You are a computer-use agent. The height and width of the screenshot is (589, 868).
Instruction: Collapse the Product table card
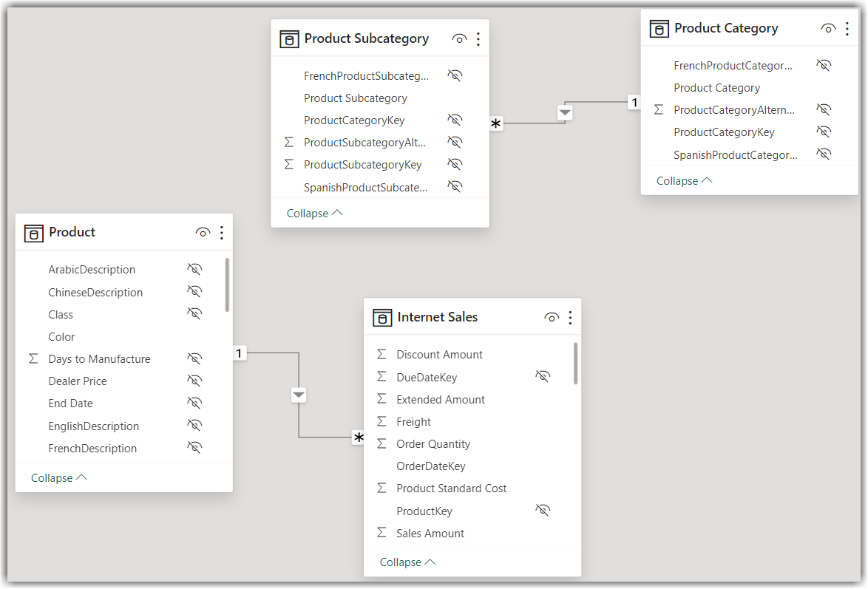pos(59,478)
